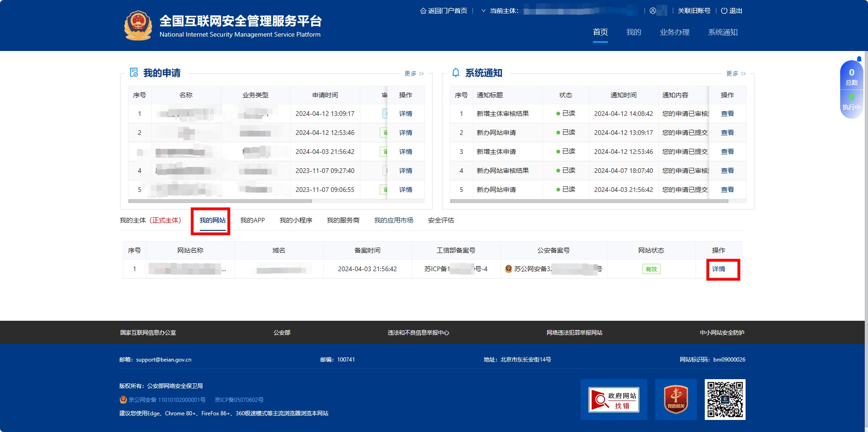Click 查看 for notice at 2024-04-03 21:56:42

(x=728, y=190)
